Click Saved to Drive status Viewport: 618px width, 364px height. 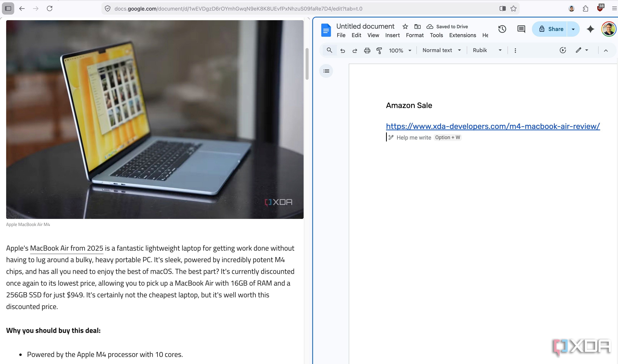447,27
